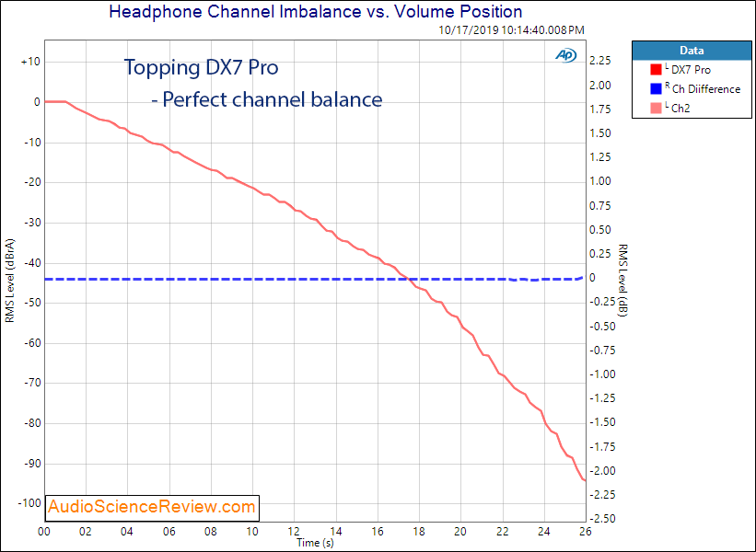Screen dimensions: 756x552
Task: Click the 'RMS Level (dBrA)' left axis title
Action: (9, 281)
